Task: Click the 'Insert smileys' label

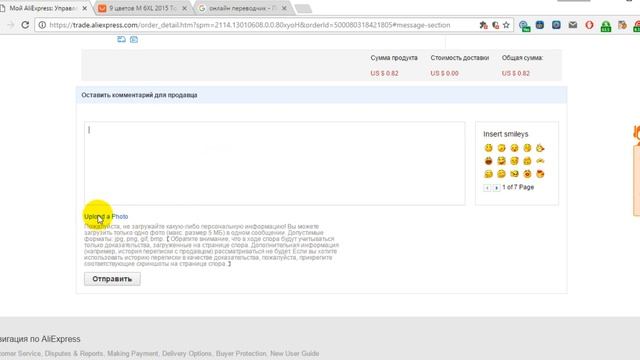Action: tap(506, 134)
